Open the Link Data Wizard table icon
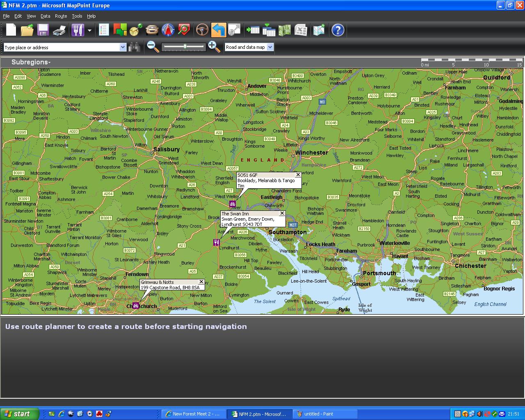Screen dimensions: 525x420 [x=269, y=30]
